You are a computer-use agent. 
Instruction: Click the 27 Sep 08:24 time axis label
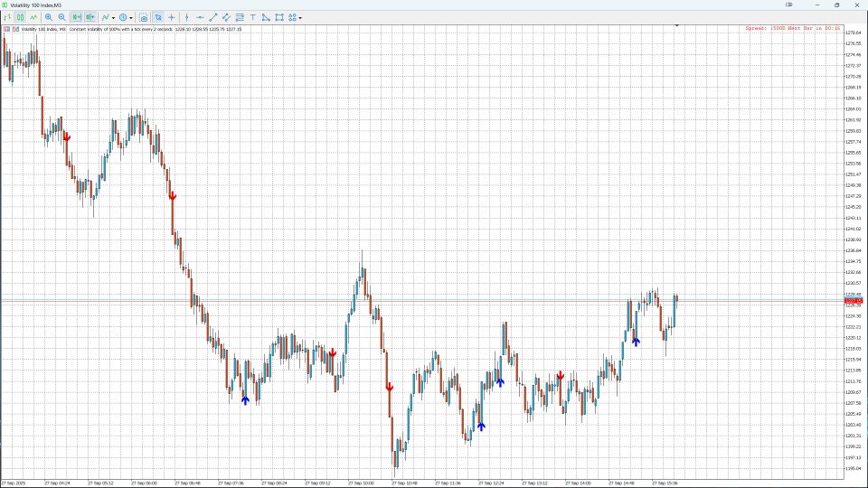click(x=274, y=483)
